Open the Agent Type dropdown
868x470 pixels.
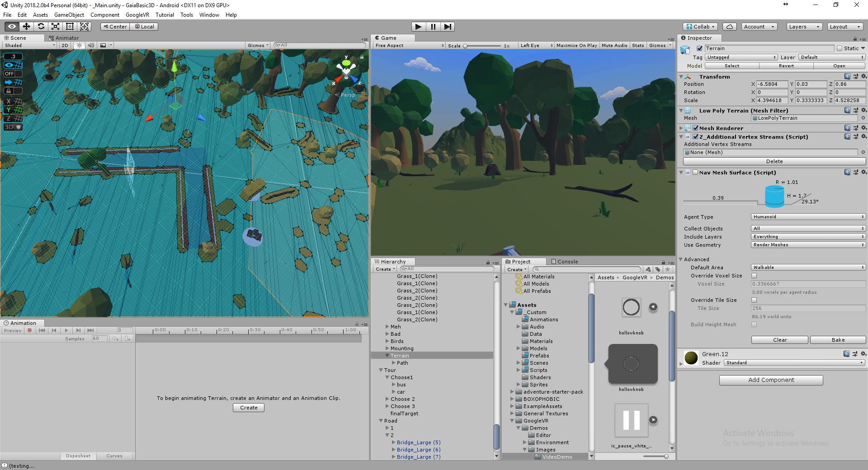point(808,217)
